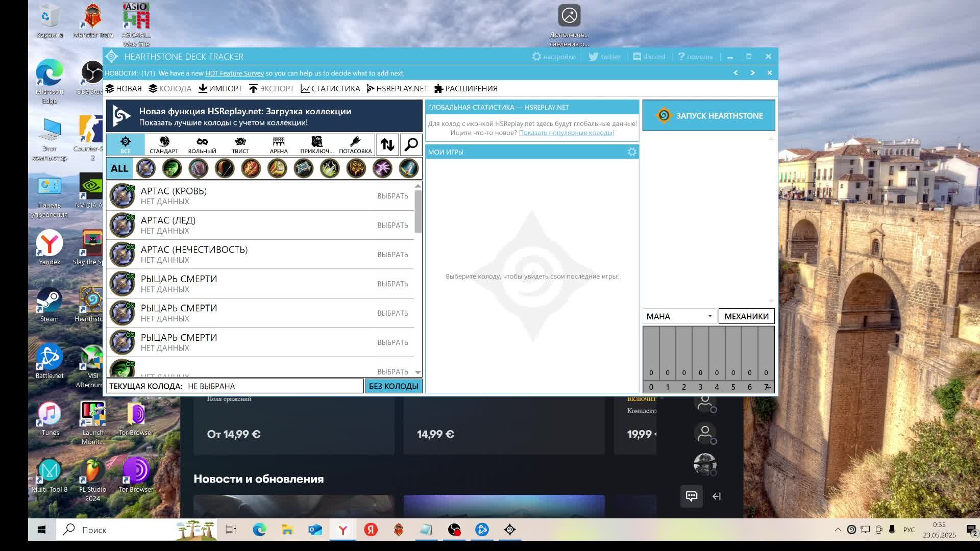Screen dimensions: 980x551
Task: Click the Поиск taskbar search field
Action: pos(136,530)
